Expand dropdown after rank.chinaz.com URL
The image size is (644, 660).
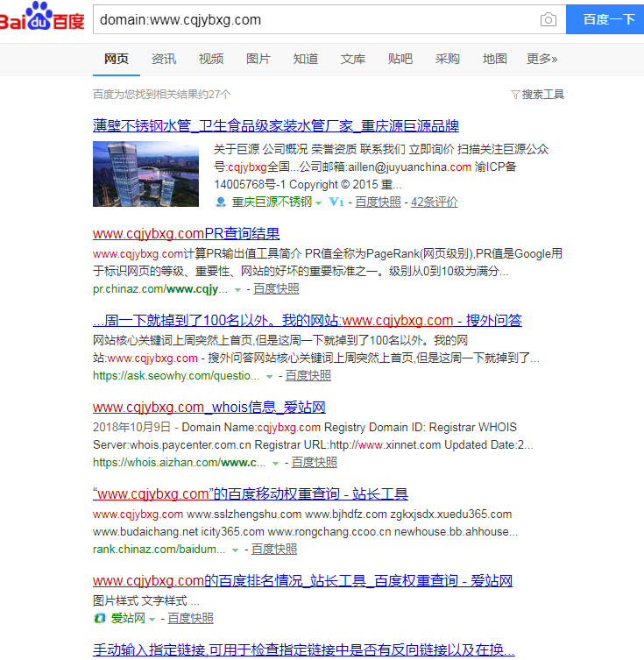[235, 550]
